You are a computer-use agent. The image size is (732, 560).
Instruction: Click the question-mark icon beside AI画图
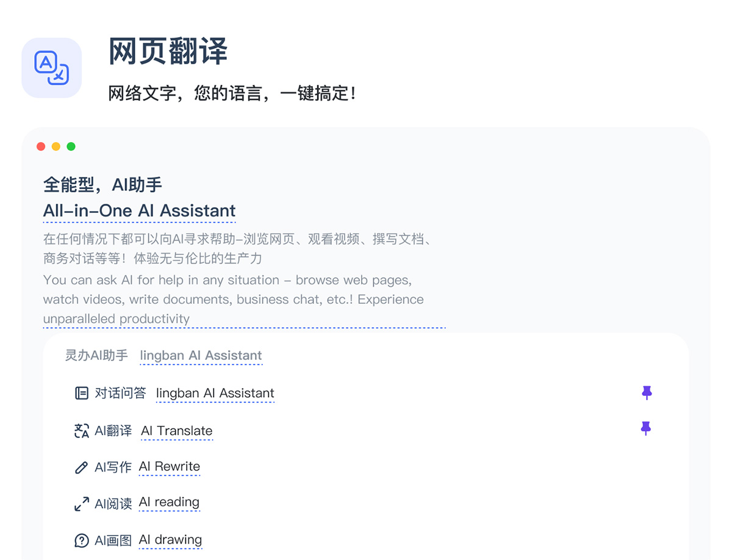pos(81,540)
